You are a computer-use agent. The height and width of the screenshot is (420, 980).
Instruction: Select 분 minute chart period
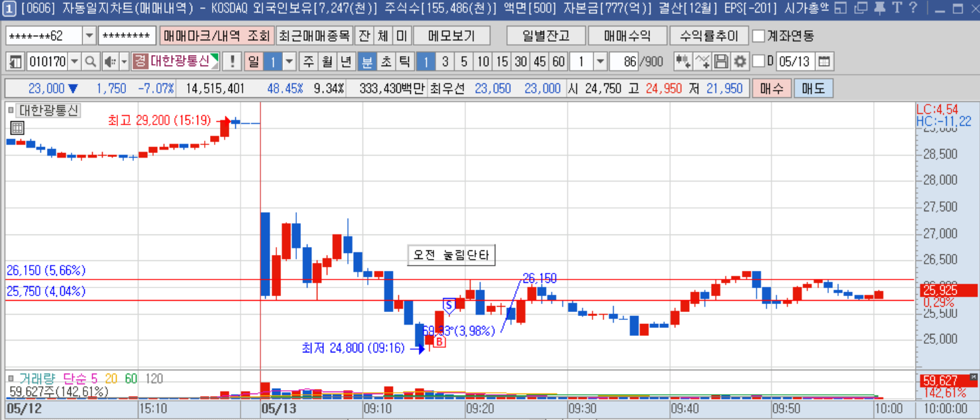[366, 62]
